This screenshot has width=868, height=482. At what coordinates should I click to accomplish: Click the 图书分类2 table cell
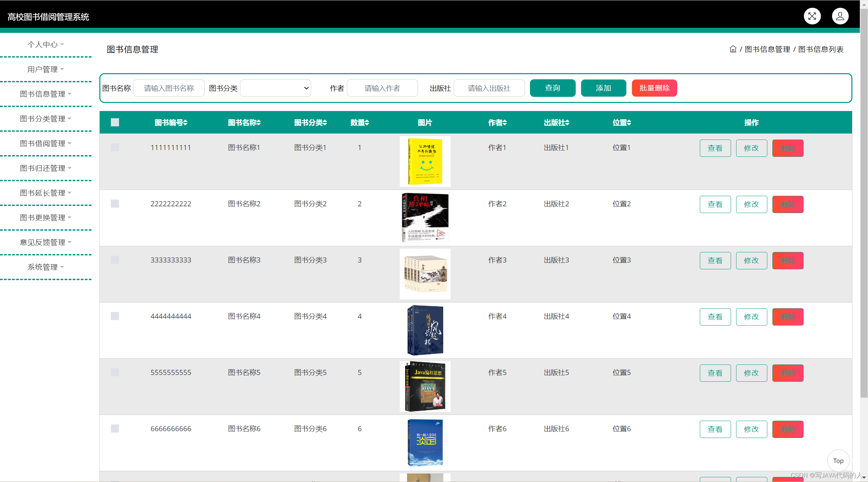310,204
